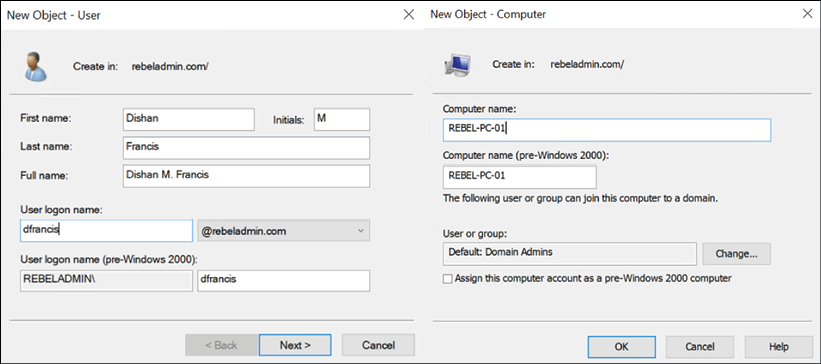Click the rebeladmin.com/ path in the User dialog

click(x=170, y=67)
